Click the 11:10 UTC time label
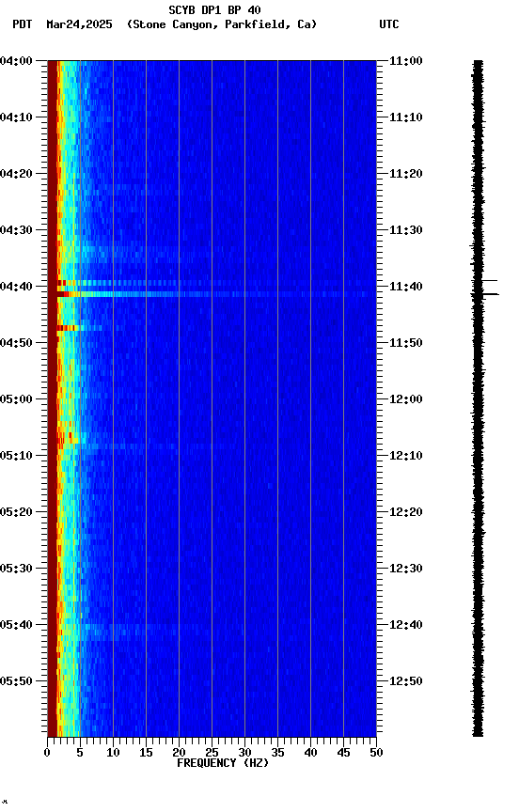 [406, 117]
